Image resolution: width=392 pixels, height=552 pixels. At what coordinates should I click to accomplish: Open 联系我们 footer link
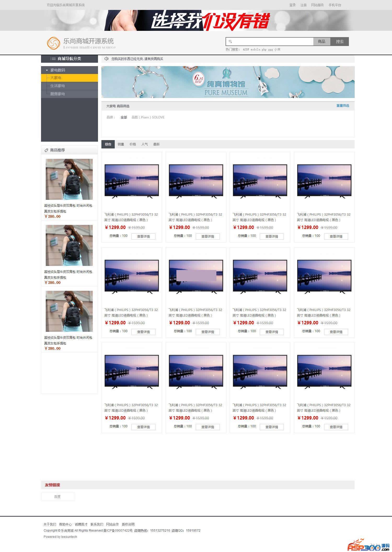(x=97, y=524)
